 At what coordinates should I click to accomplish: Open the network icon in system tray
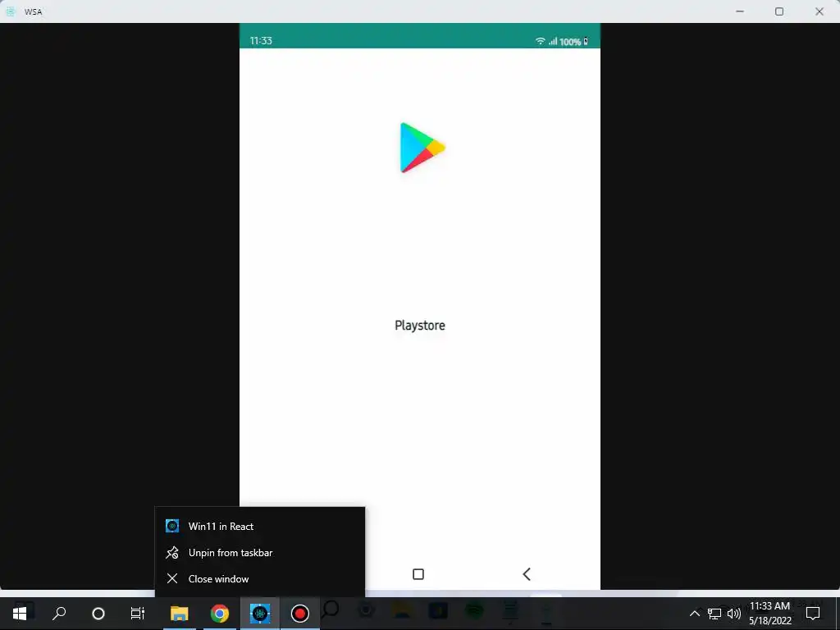tap(714, 614)
